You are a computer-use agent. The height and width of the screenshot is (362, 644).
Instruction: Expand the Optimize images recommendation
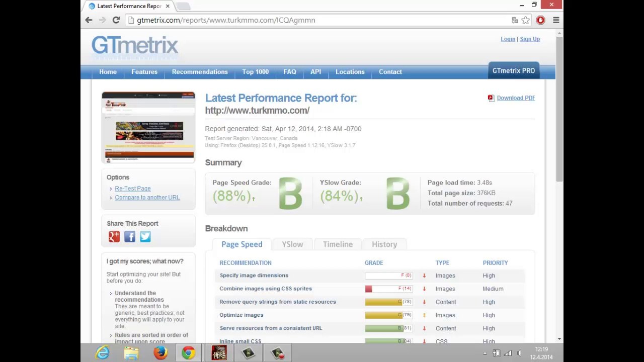point(242,315)
